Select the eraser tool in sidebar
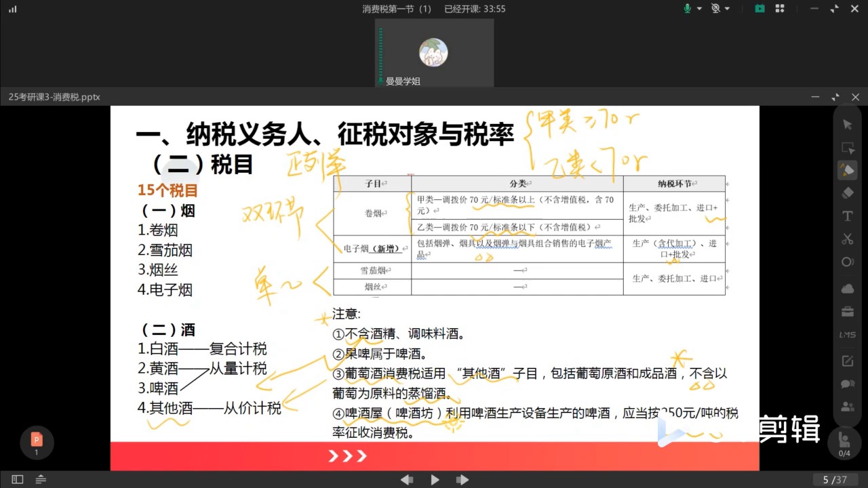868x488 pixels. pyautogui.click(x=847, y=193)
